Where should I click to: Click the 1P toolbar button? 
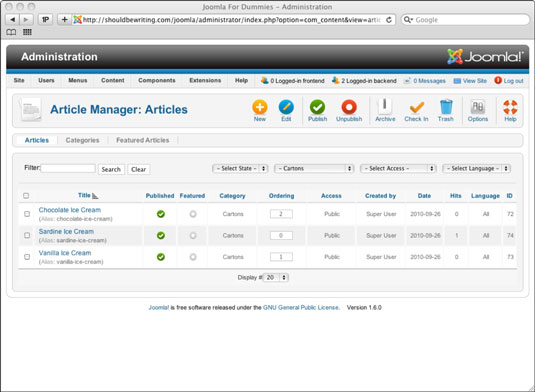pos(45,19)
